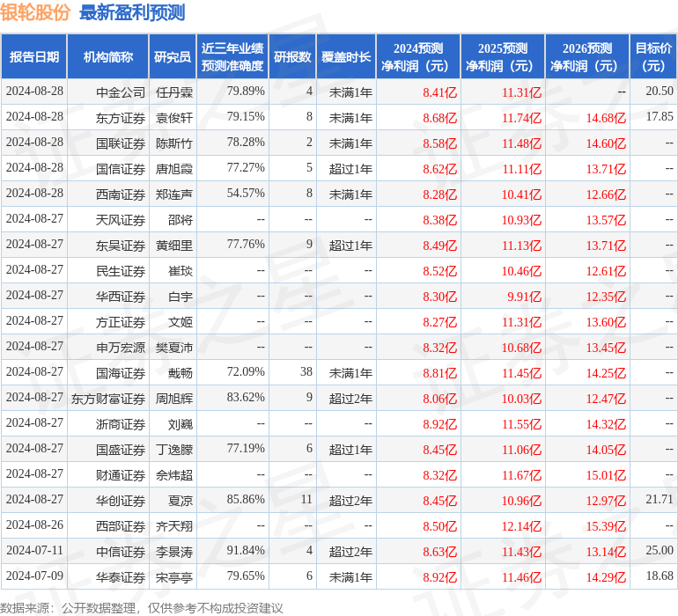Click the 银轮股份 title text
The width and height of the screenshot is (678, 616).
tap(35, 12)
